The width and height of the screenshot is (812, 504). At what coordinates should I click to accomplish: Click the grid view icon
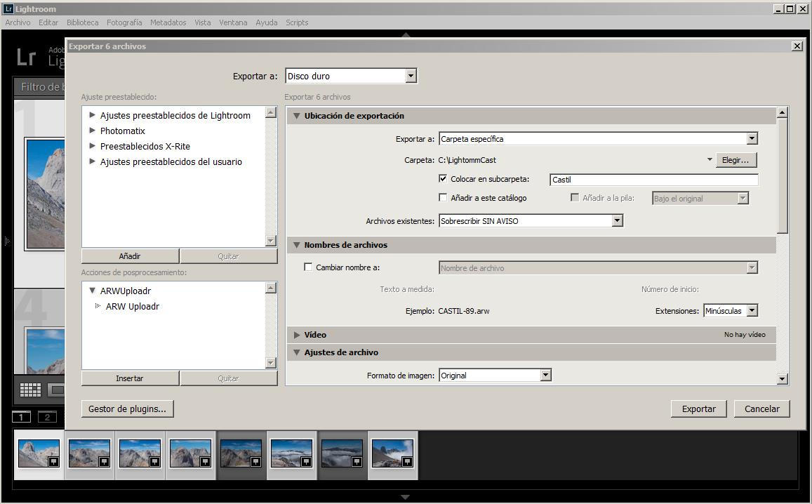pos(30,390)
